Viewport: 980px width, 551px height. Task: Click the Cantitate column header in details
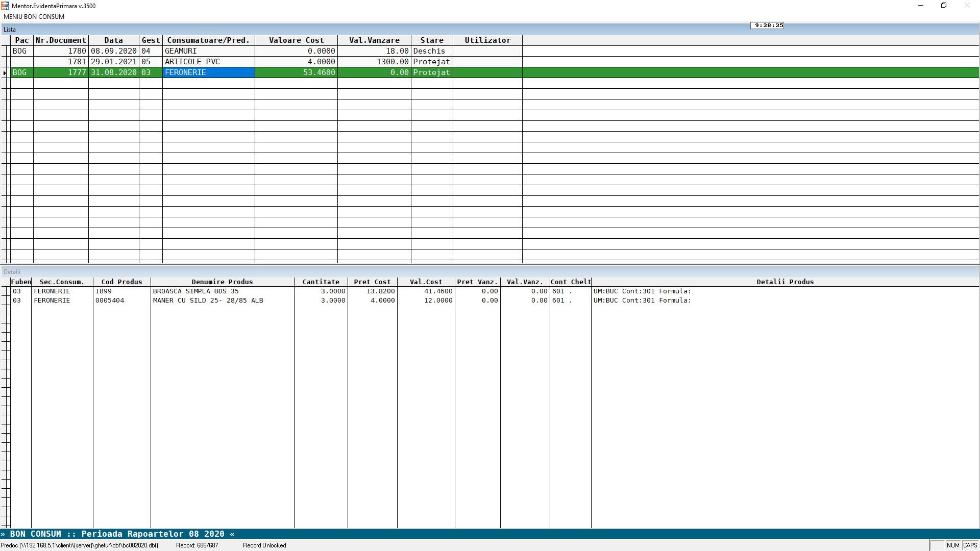point(321,282)
